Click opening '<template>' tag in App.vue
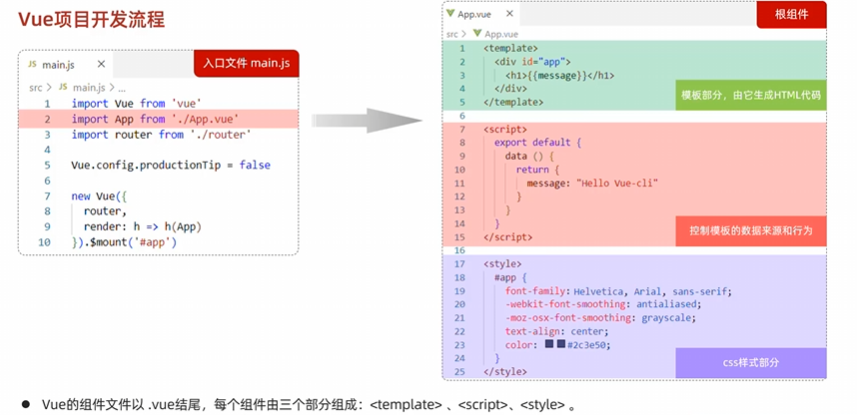 point(510,48)
